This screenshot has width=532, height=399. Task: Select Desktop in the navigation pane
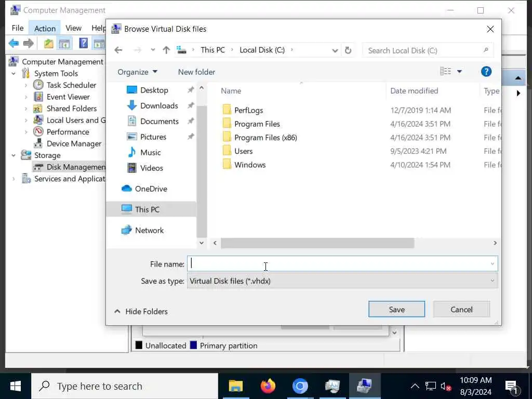click(154, 90)
